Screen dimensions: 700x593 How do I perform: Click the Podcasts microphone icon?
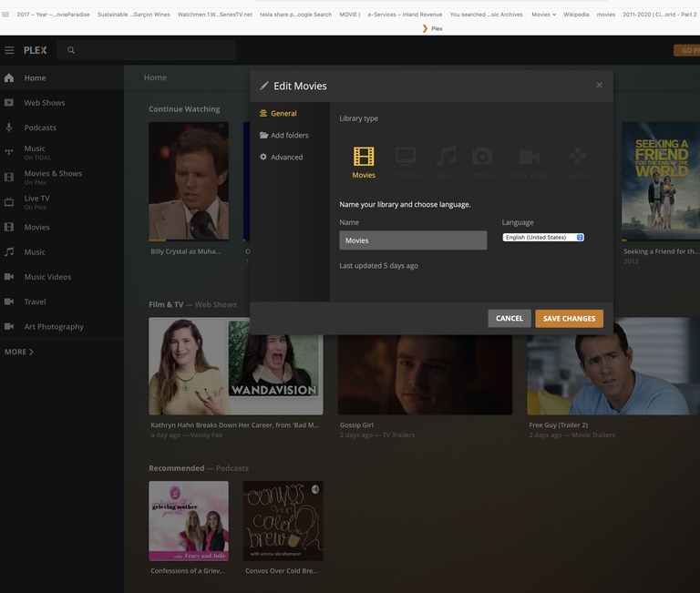point(9,128)
